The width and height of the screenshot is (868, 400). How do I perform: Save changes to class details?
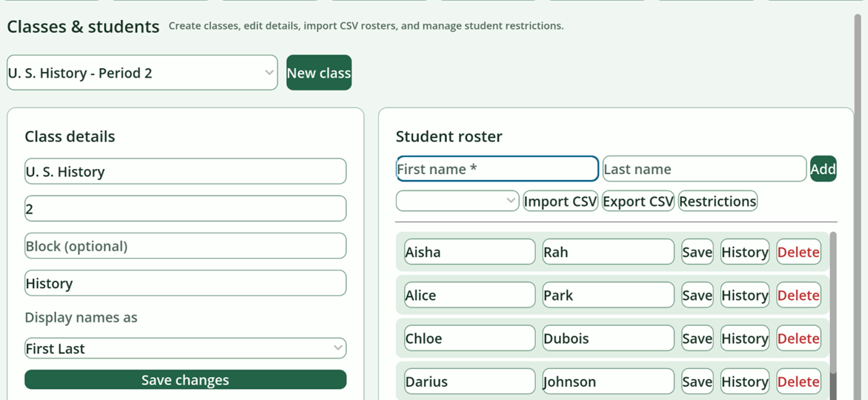pos(185,379)
